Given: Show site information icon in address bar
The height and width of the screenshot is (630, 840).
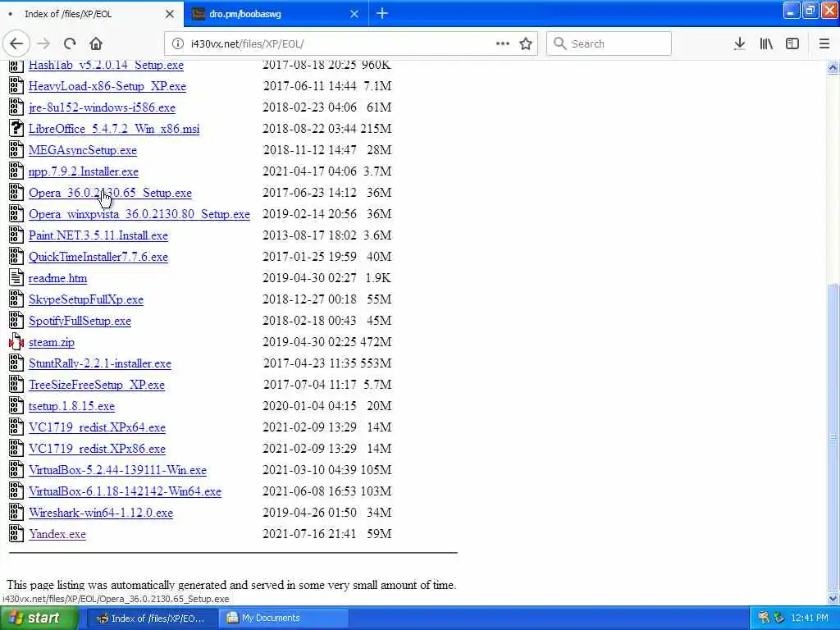Looking at the screenshot, I should pos(177,44).
